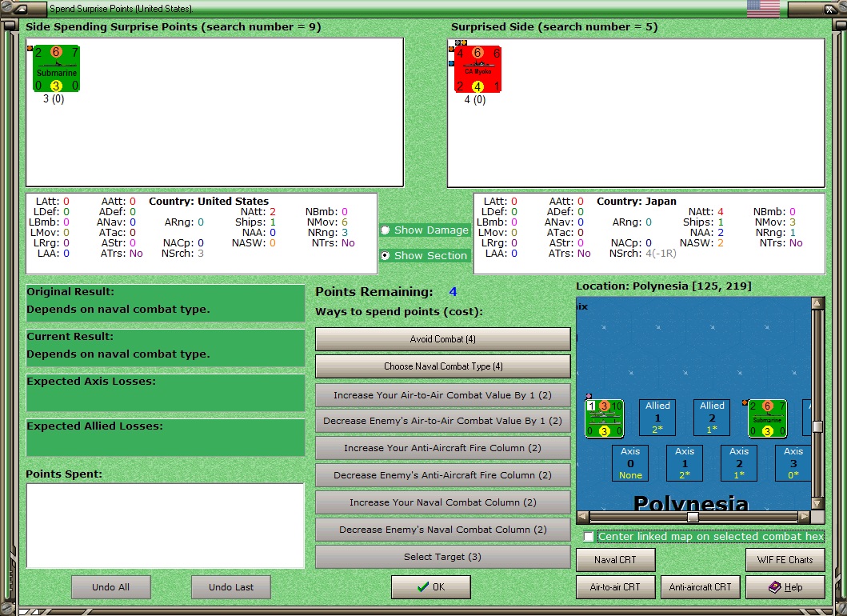Click the Polynesia sea area name on map
847x616 pixels.
tap(691, 503)
